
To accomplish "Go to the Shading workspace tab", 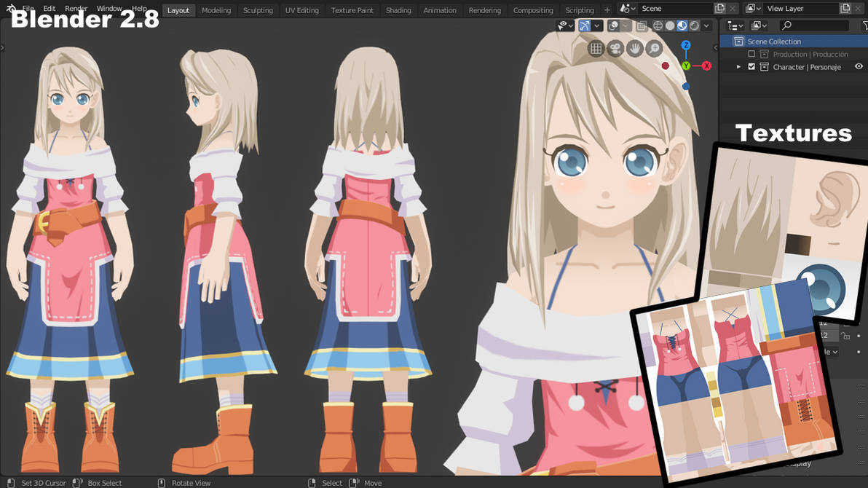I will click(x=398, y=10).
